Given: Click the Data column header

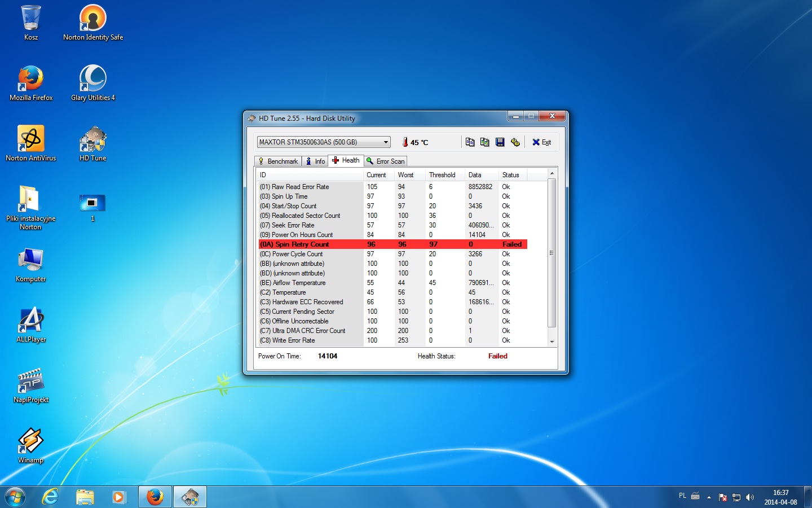Looking at the screenshot, I should pyautogui.click(x=482, y=175).
